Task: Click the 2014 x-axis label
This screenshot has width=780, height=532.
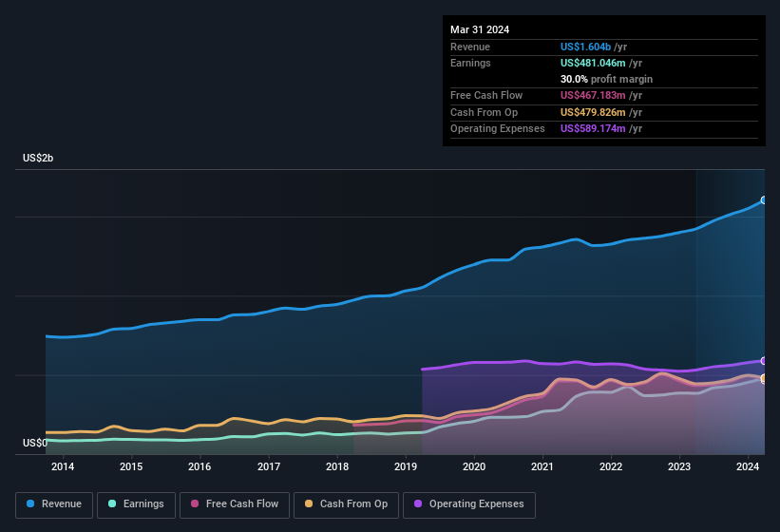Action: pos(63,466)
